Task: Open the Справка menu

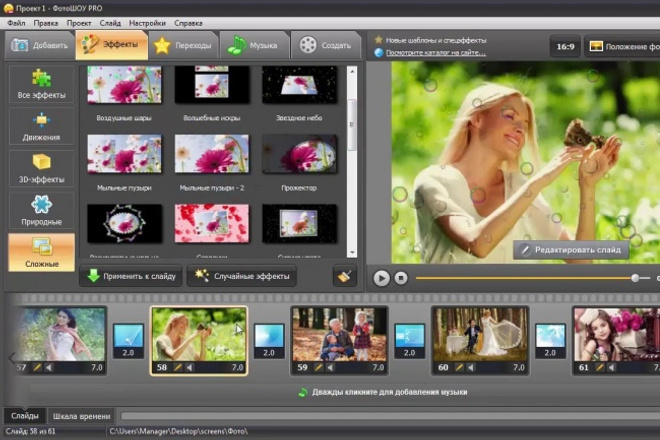Action: 188,23
